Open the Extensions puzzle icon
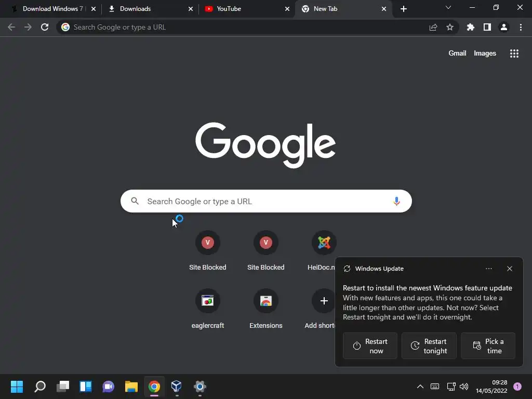The width and height of the screenshot is (532, 399). point(471,27)
